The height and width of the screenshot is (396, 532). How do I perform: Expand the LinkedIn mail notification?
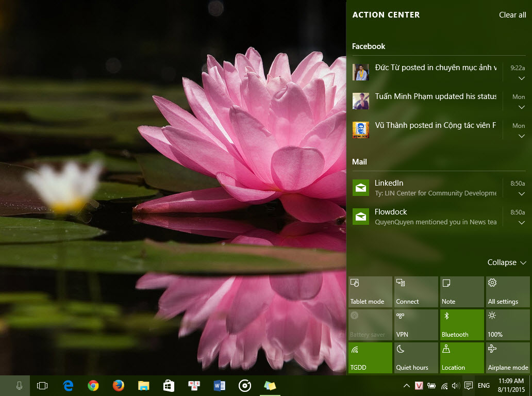[x=521, y=193]
